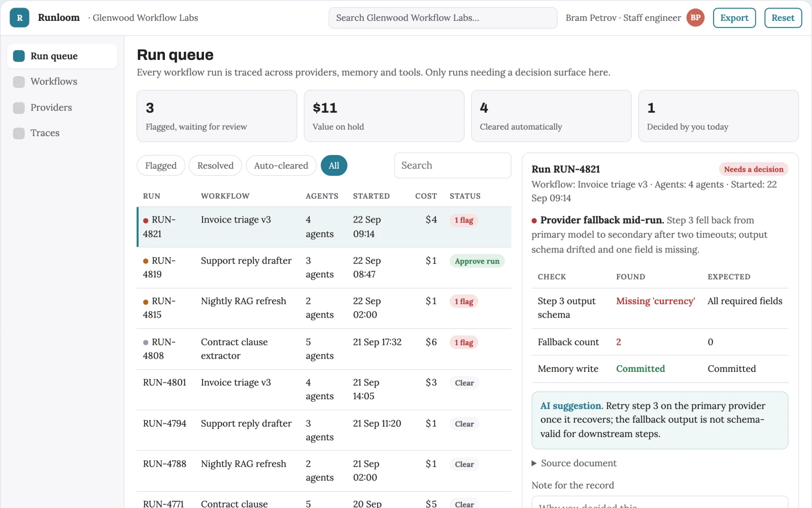This screenshot has width=812, height=508.
Task: Click the red status dot on RUN-4821
Action: 146,220
